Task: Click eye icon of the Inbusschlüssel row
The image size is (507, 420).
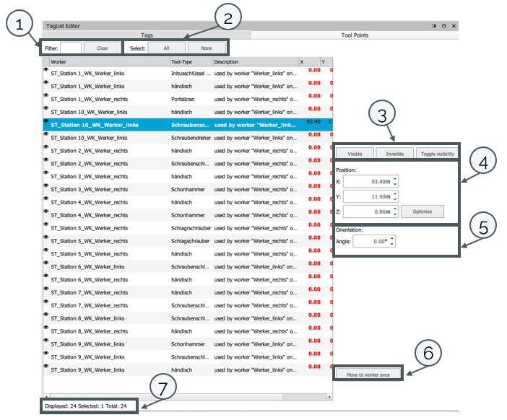Action: (46, 69)
